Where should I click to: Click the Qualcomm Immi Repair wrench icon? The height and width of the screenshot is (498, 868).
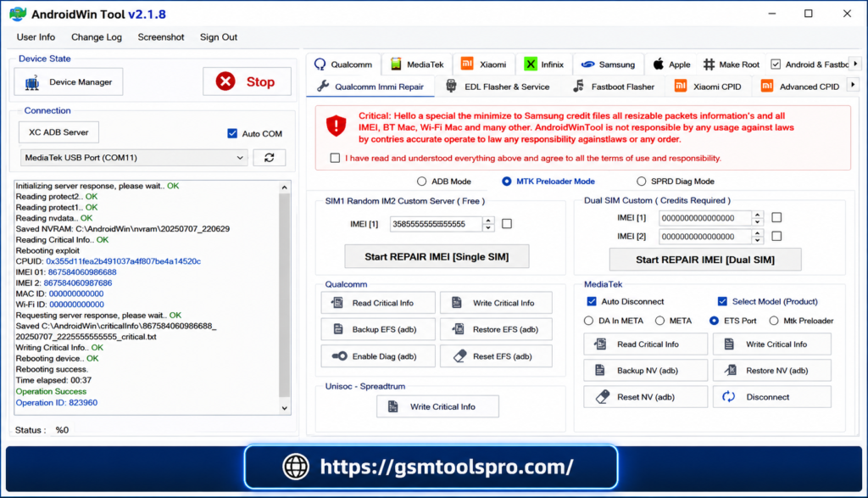point(323,86)
